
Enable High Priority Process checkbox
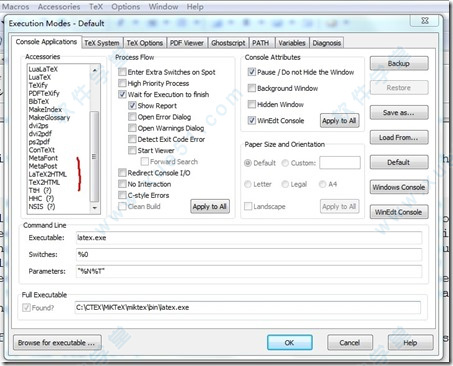pos(122,83)
